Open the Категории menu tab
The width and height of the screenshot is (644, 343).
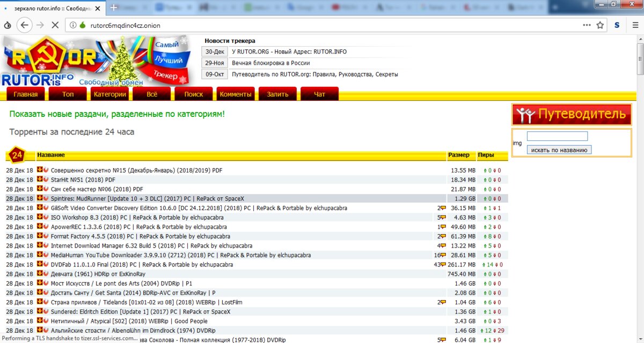109,94
